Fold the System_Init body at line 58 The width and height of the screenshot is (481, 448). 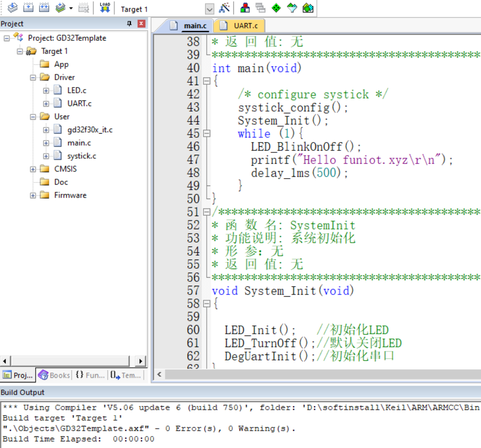207,304
